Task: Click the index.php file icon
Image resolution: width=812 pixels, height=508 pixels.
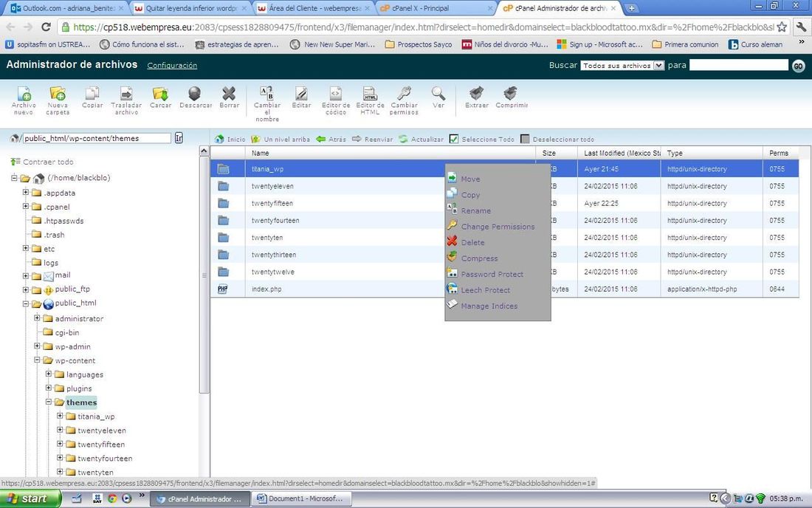Action: 223,289
